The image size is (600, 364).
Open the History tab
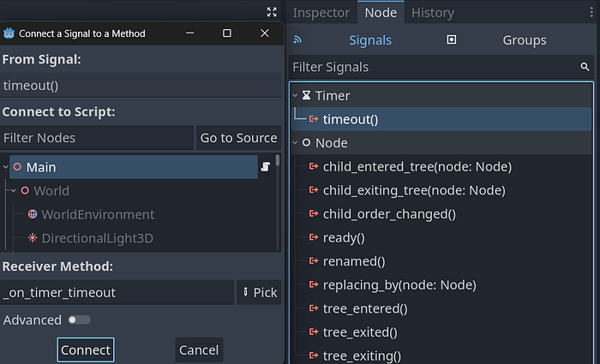tap(432, 12)
